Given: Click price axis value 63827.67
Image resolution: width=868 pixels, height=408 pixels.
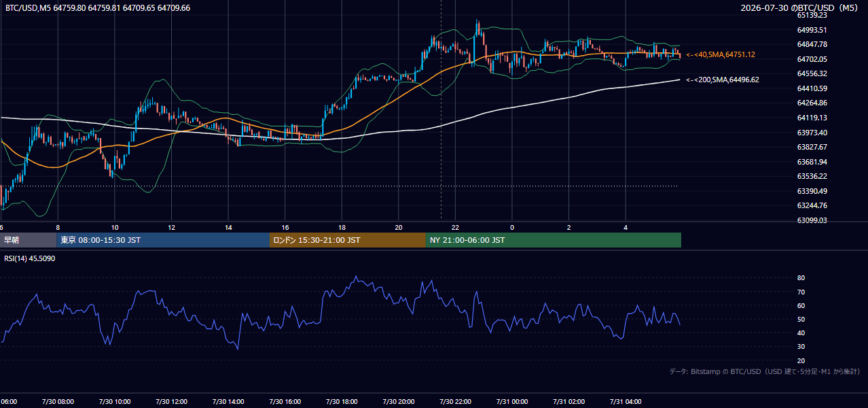Looking at the screenshot, I should tap(812, 147).
